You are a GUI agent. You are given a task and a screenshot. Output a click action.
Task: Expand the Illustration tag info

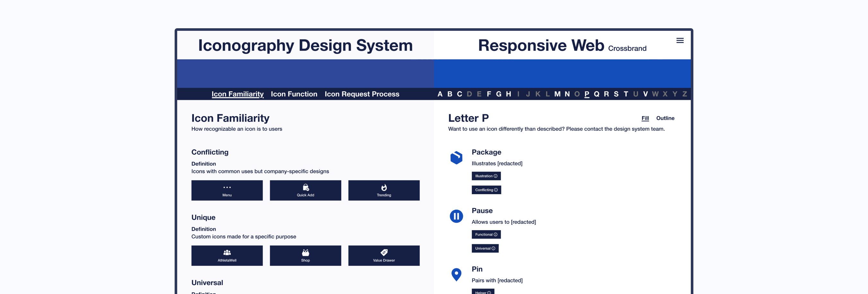486,176
